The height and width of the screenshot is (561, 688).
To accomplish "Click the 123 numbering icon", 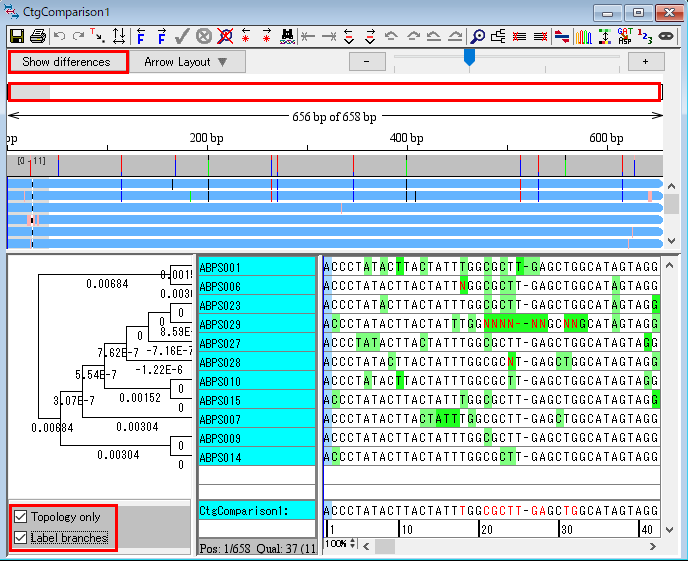I will [645, 36].
